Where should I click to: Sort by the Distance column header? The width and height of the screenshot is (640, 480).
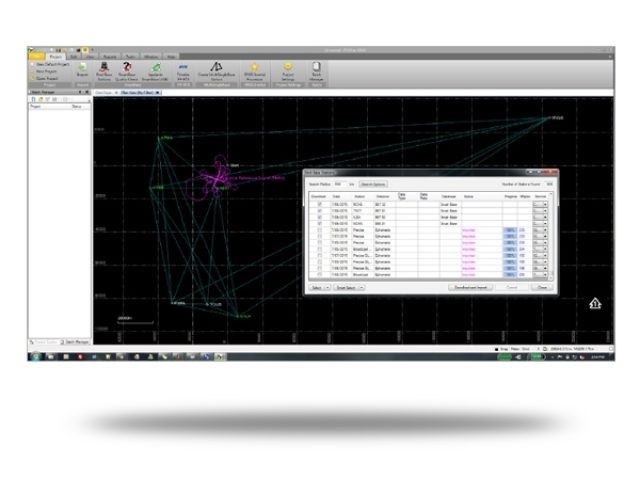(x=382, y=197)
